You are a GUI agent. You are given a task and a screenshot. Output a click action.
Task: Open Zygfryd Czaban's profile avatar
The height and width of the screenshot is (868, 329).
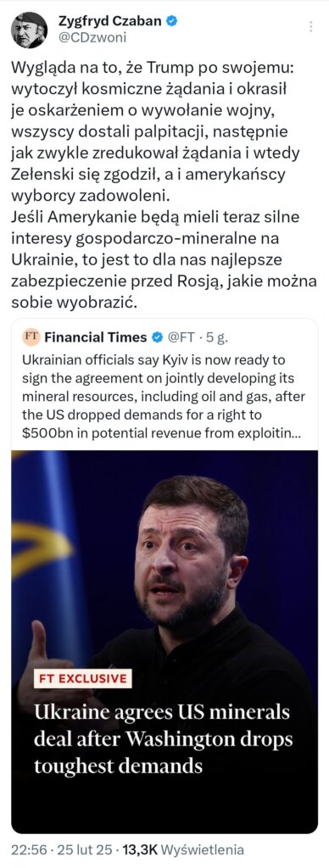[x=29, y=30]
